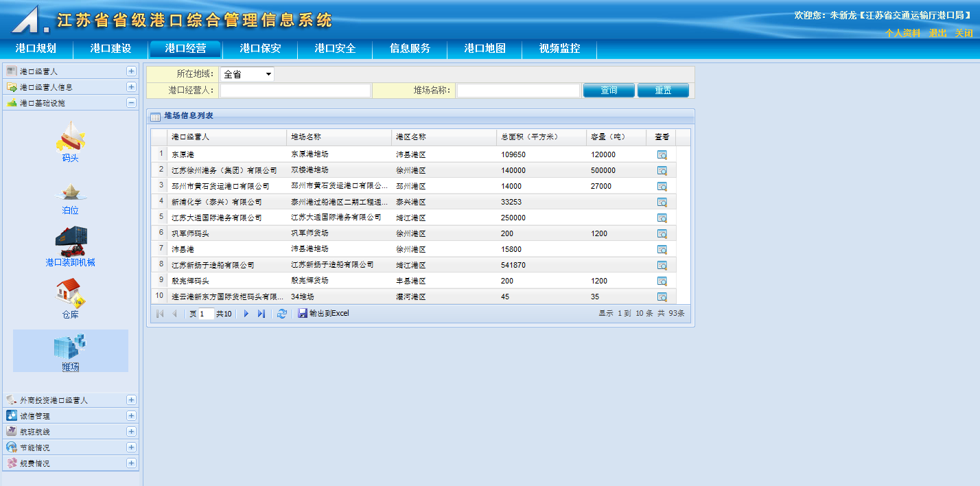Jump to last page of yard list
Screen dimensions: 980x486
(261, 314)
